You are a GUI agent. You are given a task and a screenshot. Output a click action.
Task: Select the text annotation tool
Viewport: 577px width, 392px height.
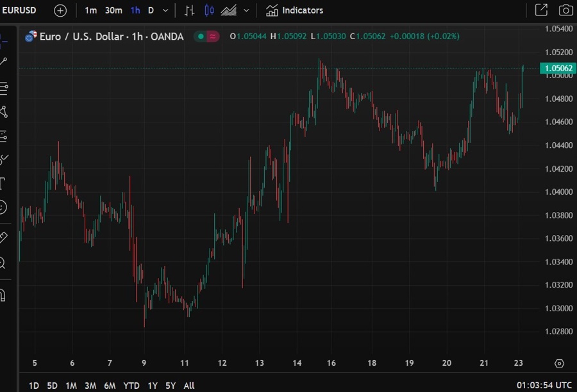point(3,184)
